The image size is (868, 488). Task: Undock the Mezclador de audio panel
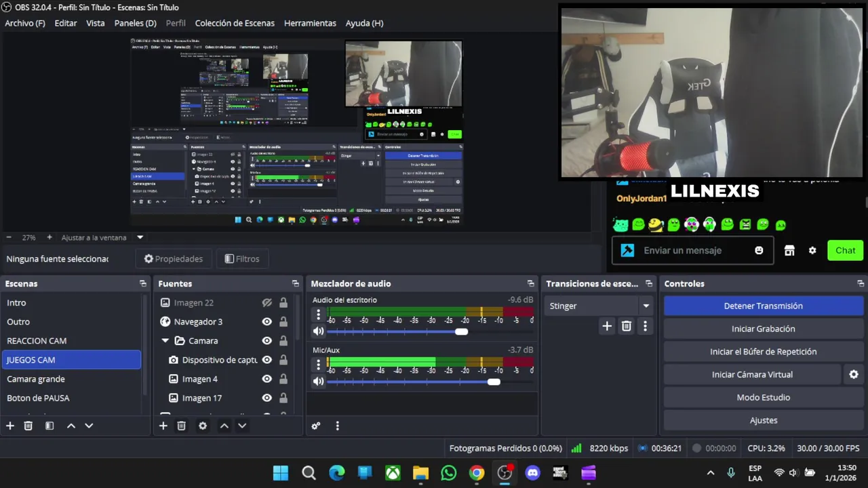531,283
